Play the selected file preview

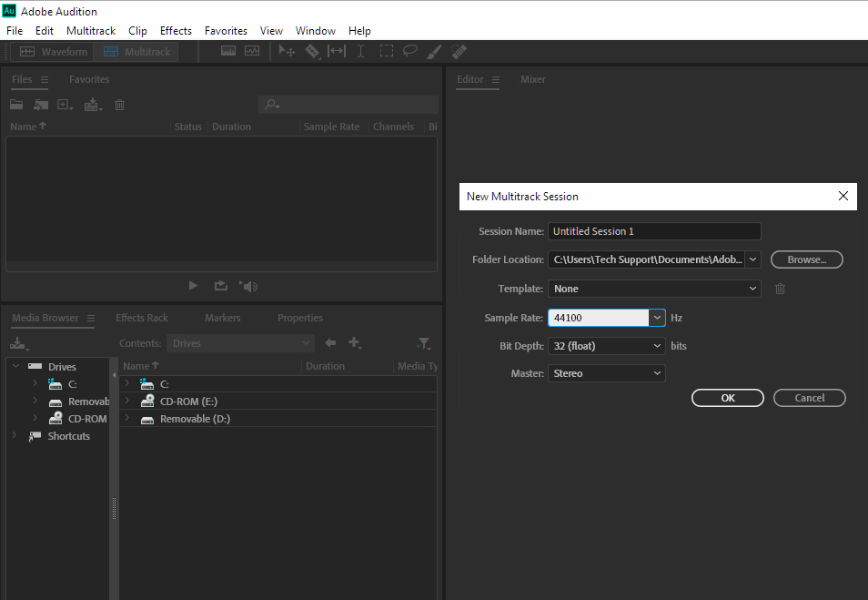point(193,286)
